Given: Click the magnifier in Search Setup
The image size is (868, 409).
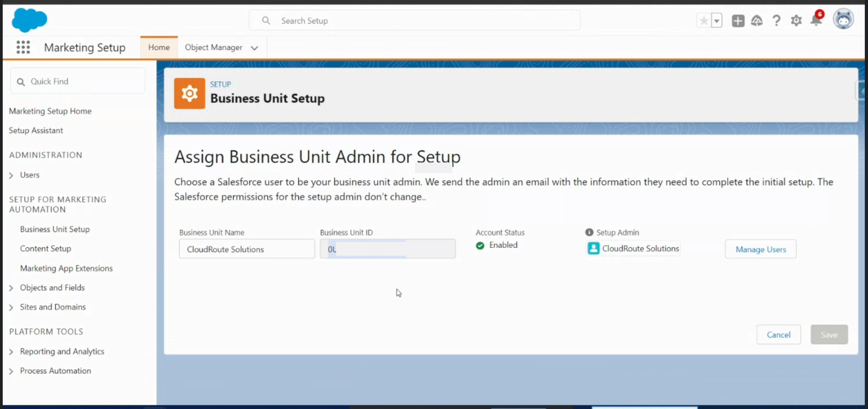Looking at the screenshot, I should click(x=266, y=20).
